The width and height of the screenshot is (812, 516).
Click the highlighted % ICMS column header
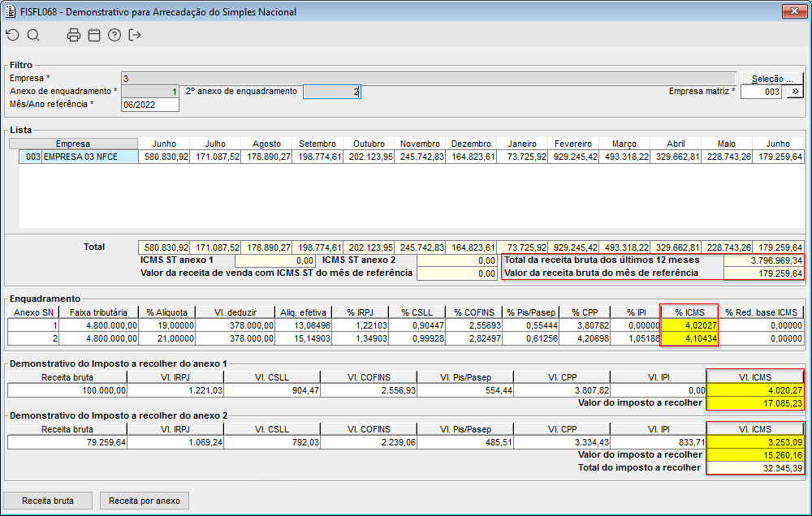click(x=689, y=312)
